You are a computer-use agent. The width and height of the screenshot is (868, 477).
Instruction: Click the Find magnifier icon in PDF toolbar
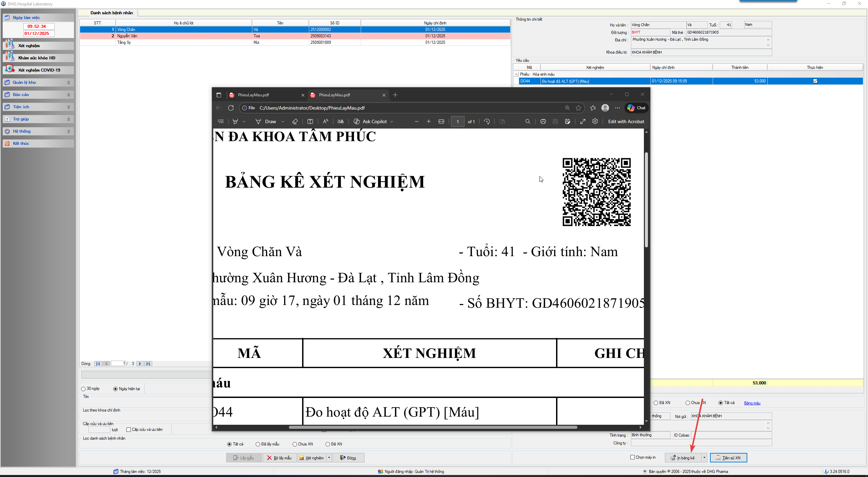(528, 121)
